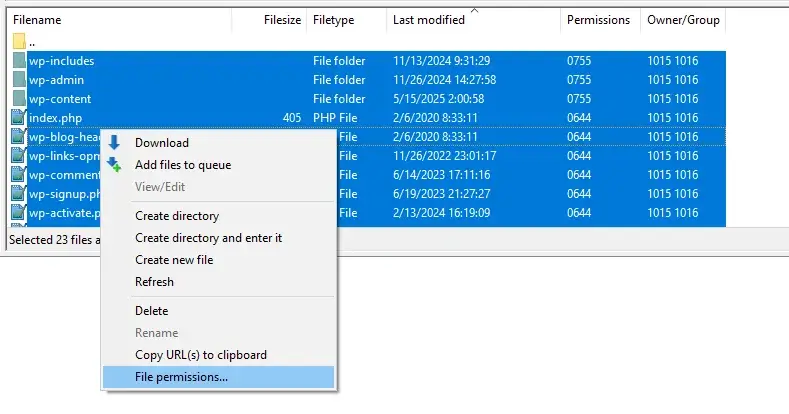Choose Delete in the context menu
This screenshot has height=414, width=789.
tap(152, 311)
